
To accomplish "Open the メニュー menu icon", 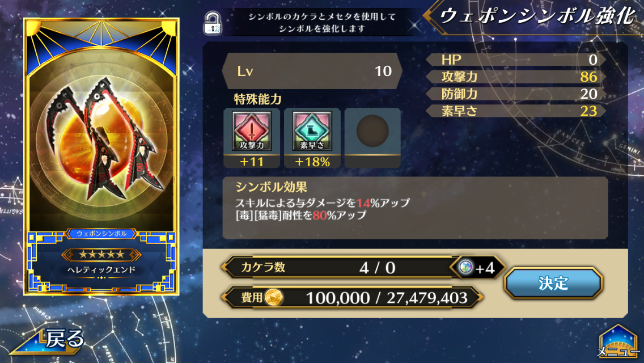I will [618, 342].
